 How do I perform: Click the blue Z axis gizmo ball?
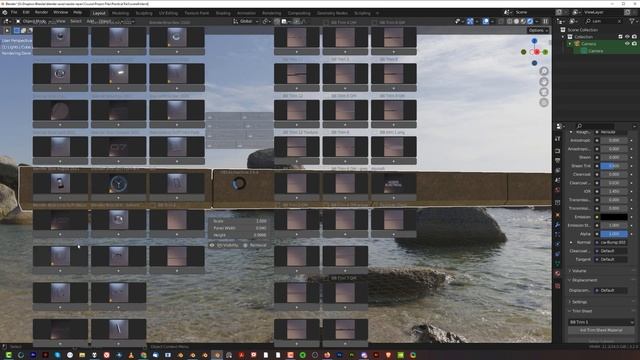[x=534, y=41]
